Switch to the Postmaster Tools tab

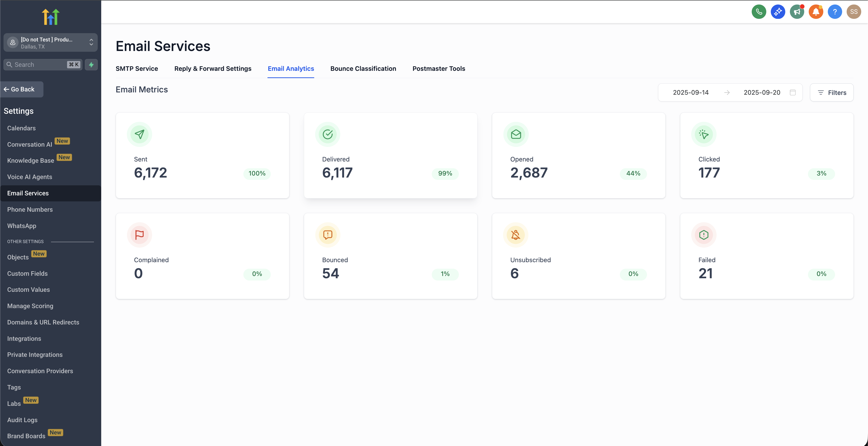[x=438, y=68]
